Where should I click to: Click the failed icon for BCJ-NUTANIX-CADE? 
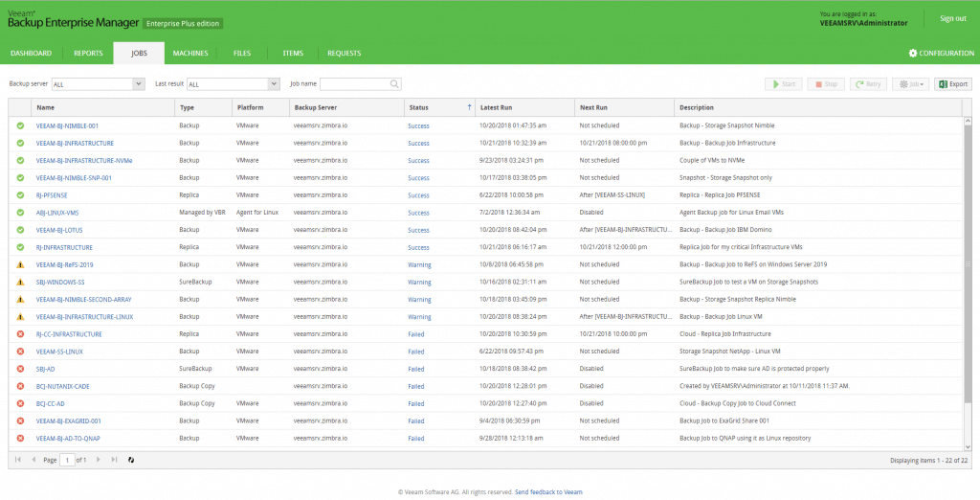point(20,386)
